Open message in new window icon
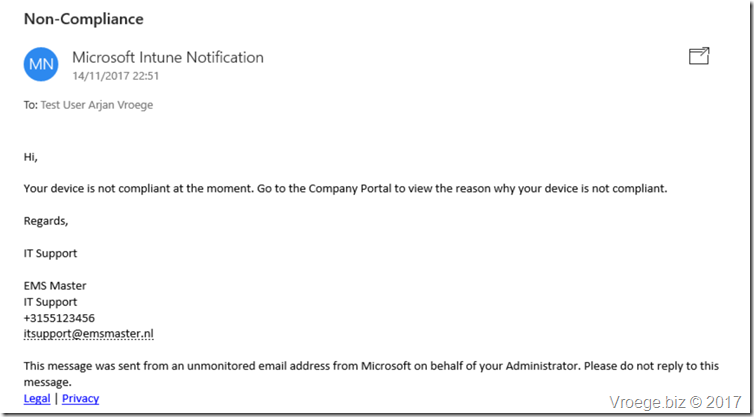This screenshot has height=417, width=754. (699, 56)
